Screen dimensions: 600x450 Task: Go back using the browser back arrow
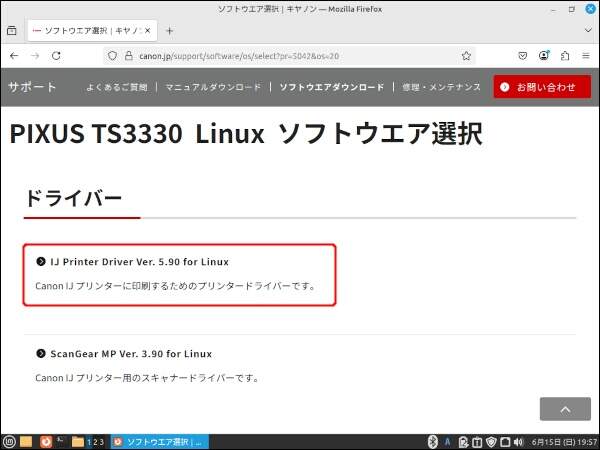14,56
